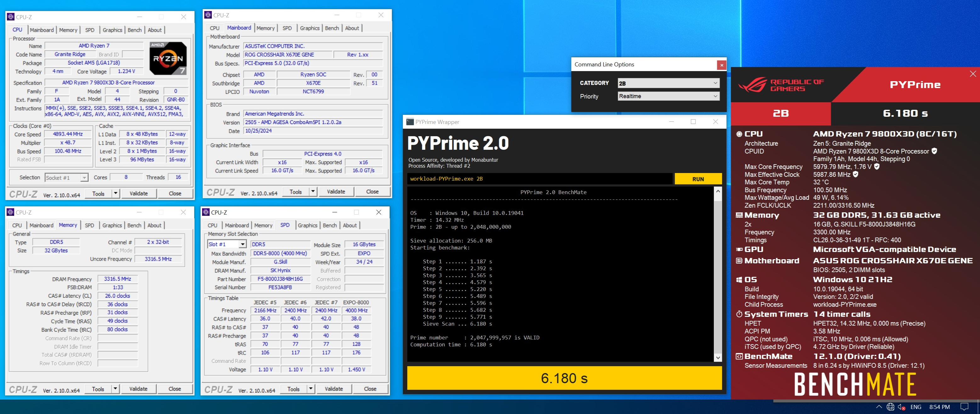Click the AMD Ryzen 7 logo image
980x414 pixels.
pos(168,58)
